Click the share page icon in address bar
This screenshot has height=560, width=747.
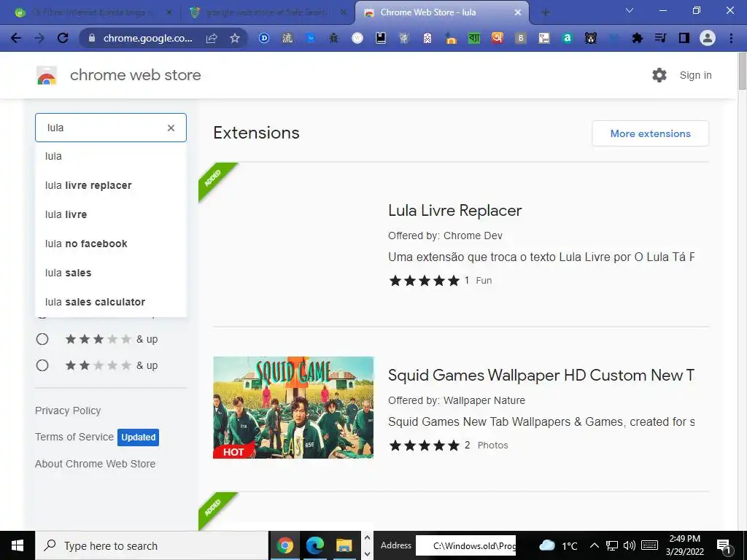212,38
